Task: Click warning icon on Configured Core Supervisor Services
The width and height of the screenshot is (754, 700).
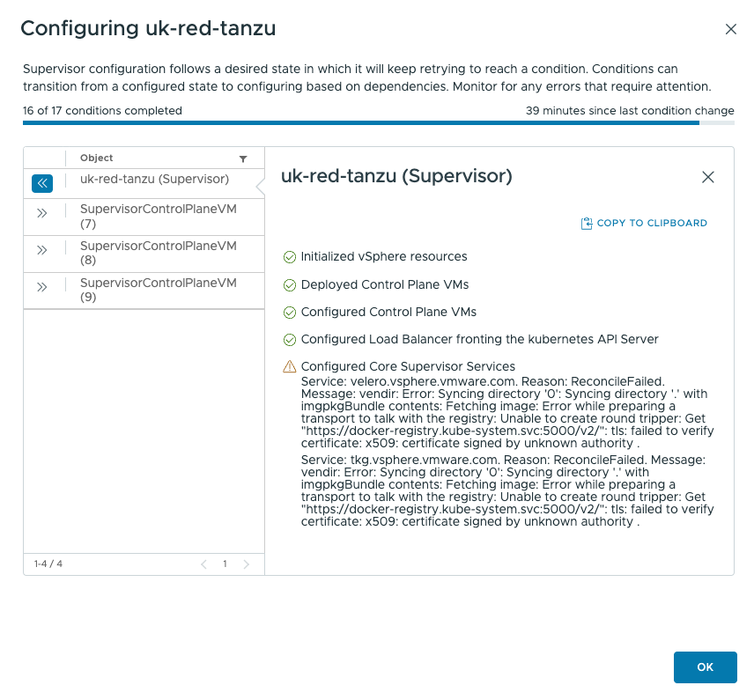Action: click(288, 366)
